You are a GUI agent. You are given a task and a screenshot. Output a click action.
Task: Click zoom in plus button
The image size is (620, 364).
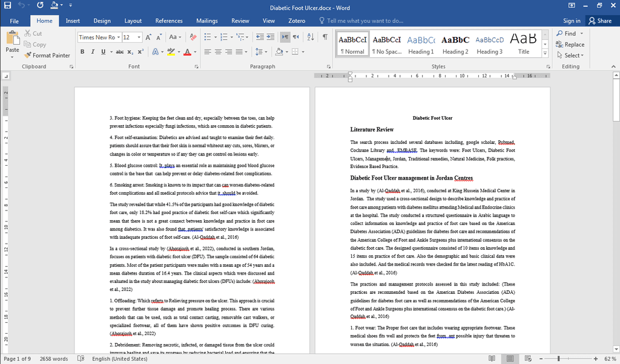pyautogui.click(x=596, y=359)
